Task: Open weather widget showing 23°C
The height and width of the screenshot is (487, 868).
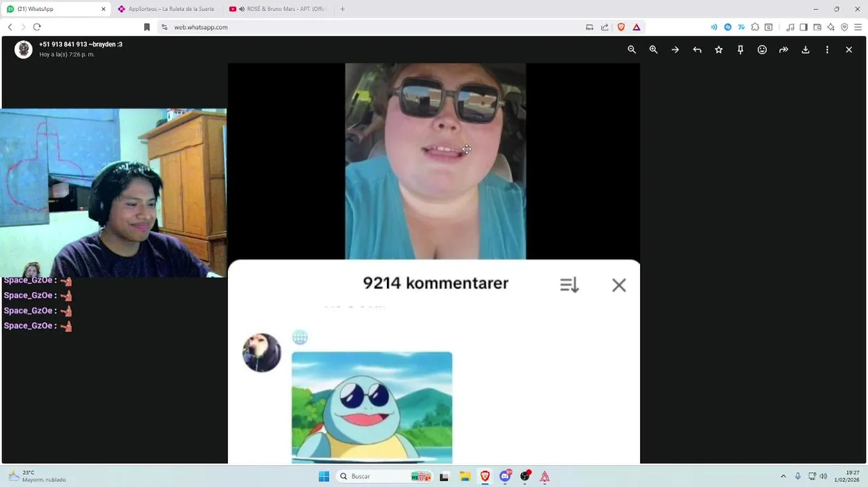Action: 37,476
